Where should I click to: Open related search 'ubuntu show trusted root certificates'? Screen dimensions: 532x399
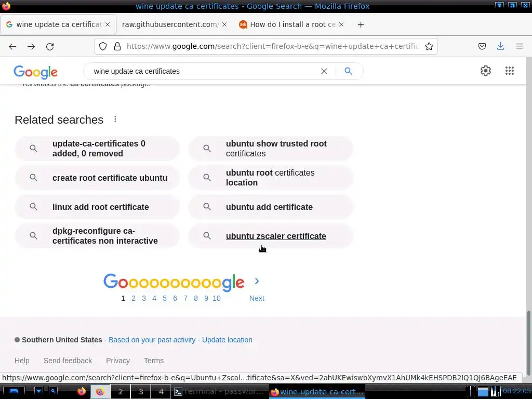pyautogui.click(x=271, y=149)
